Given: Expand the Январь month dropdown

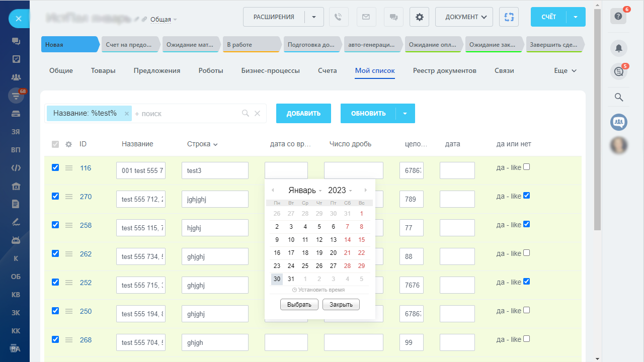Looking at the screenshot, I should pos(304,191).
